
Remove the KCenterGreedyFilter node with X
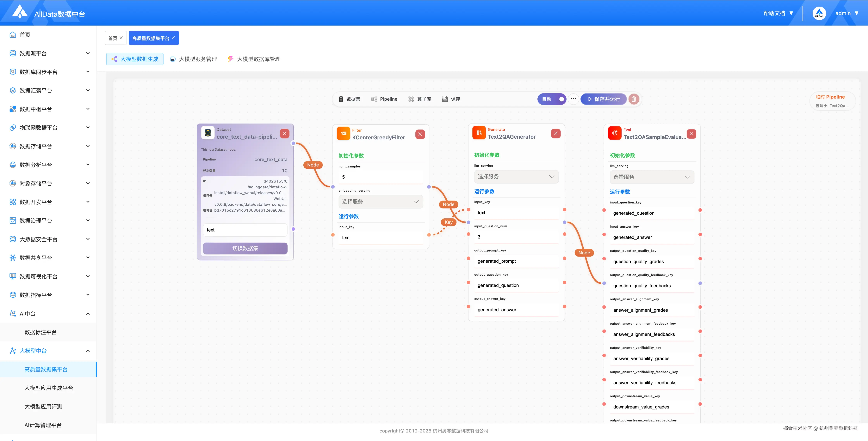(420, 134)
